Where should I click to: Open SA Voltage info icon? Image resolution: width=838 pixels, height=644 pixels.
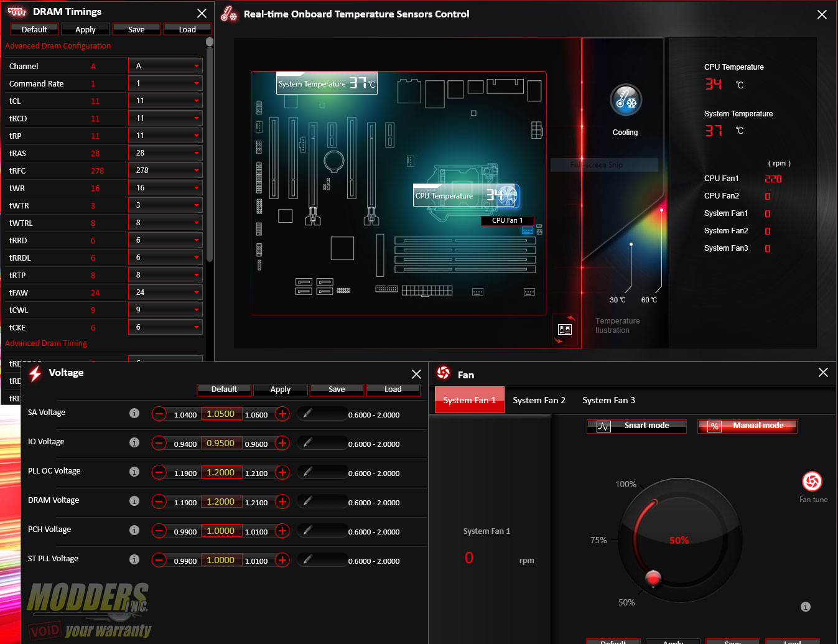pyautogui.click(x=134, y=413)
